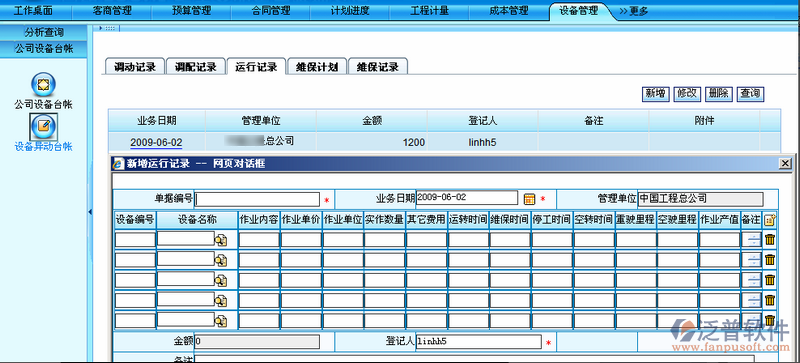The height and width of the screenshot is (363, 800).
Task: Expand 备注 editor in first table row
Action: point(752,239)
